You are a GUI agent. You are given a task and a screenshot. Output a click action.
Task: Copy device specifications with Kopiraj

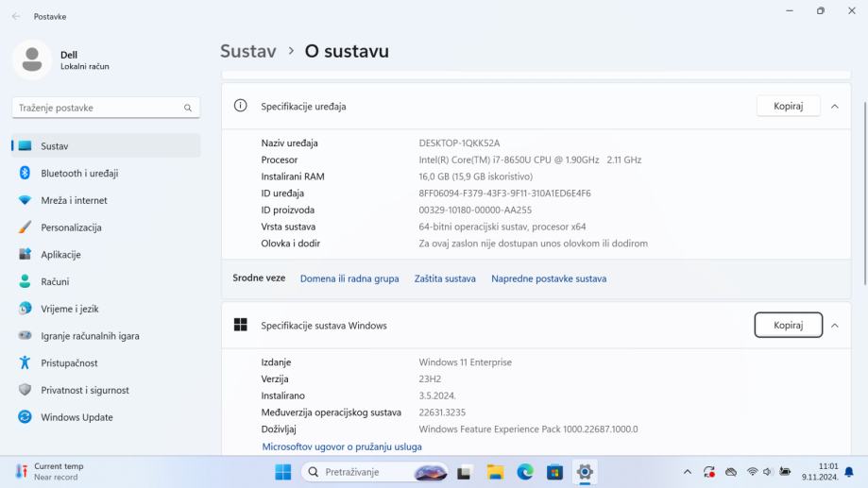click(x=789, y=106)
